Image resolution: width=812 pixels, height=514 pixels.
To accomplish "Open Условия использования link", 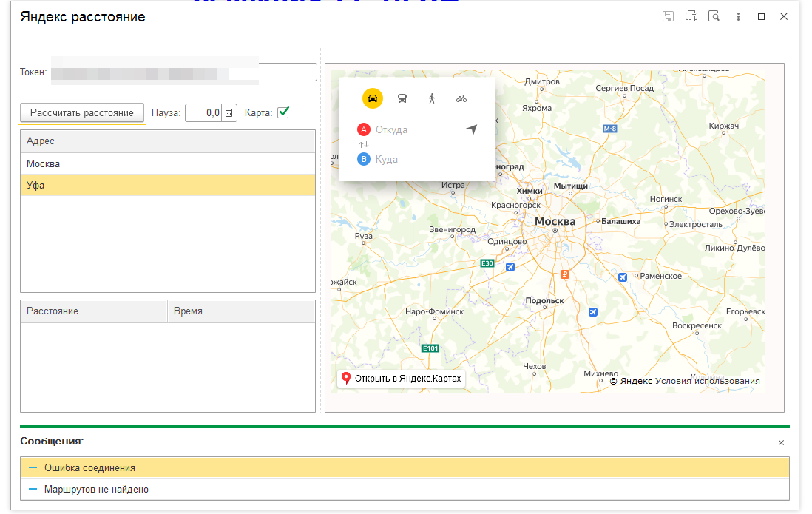I will click(708, 381).
